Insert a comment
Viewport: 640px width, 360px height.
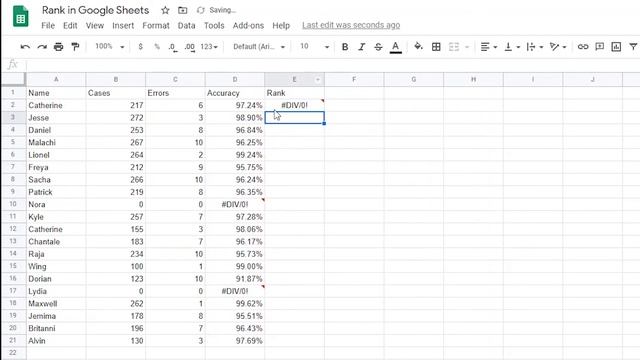click(600, 47)
